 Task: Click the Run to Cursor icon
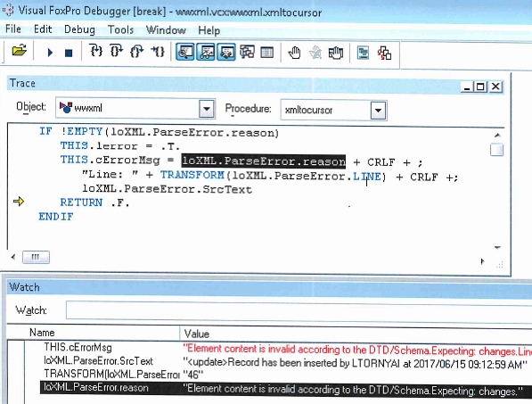click(158, 52)
